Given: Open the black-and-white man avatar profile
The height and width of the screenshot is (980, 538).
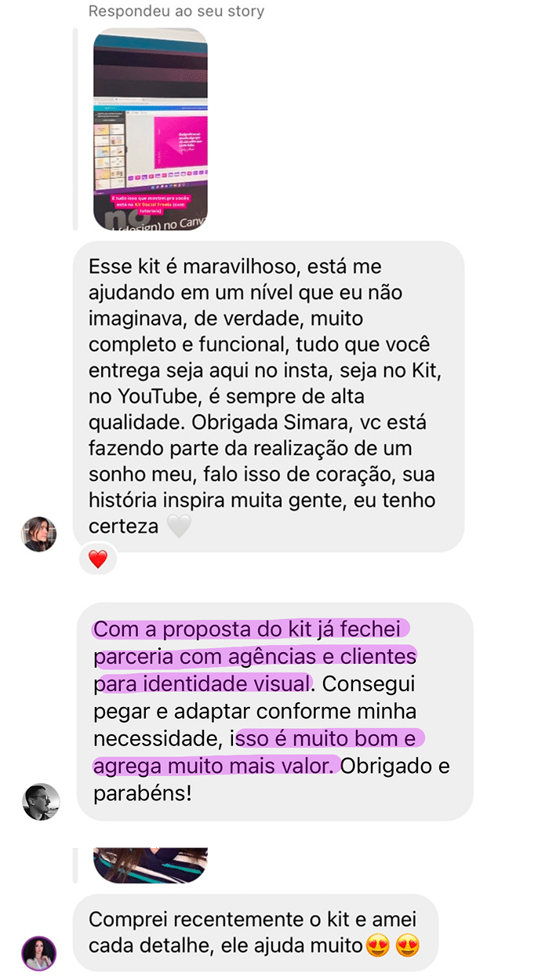Looking at the screenshot, I should (41, 801).
